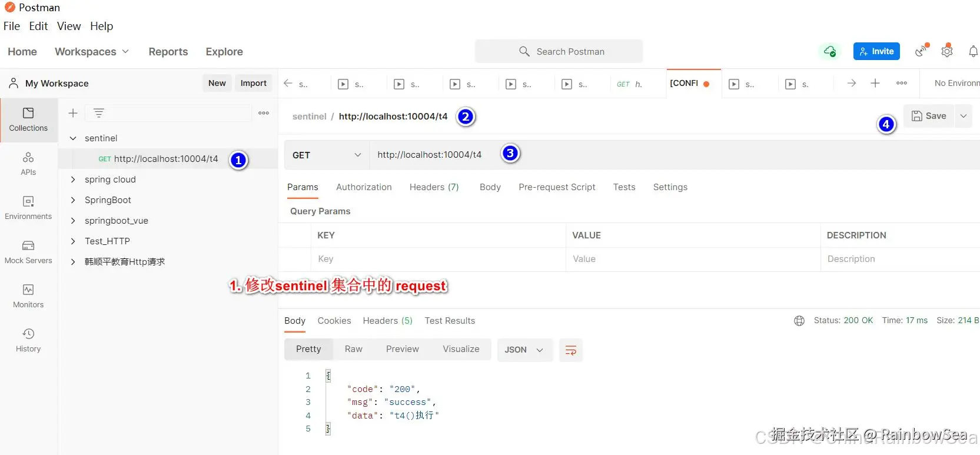
Task: Collapse the sentinel collection
Action: 73,138
